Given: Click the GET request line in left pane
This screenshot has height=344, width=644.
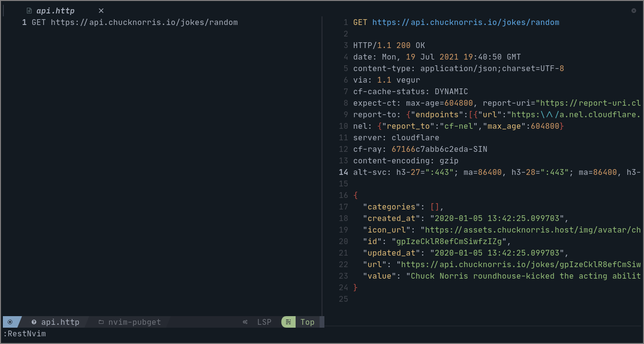Looking at the screenshot, I should point(135,22).
